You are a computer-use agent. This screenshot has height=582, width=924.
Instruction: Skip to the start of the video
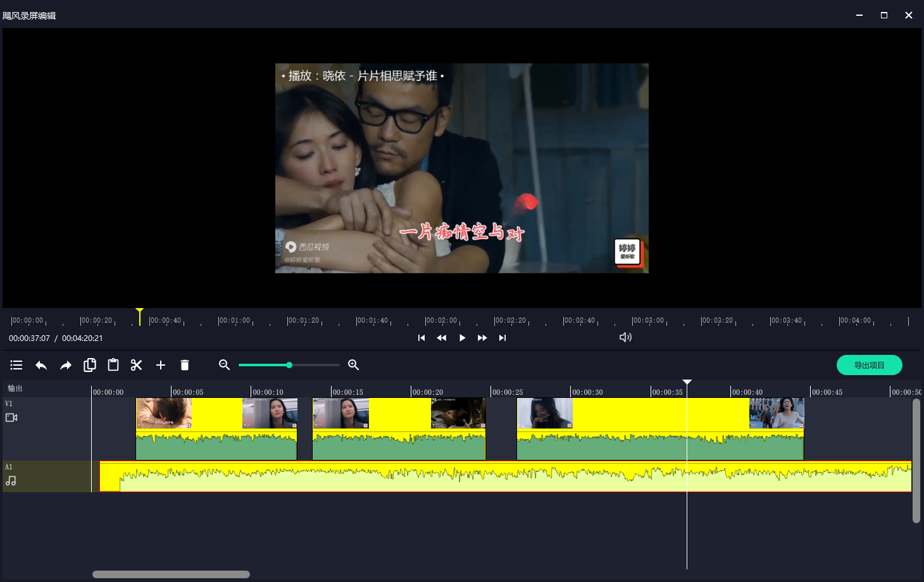tap(421, 338)
